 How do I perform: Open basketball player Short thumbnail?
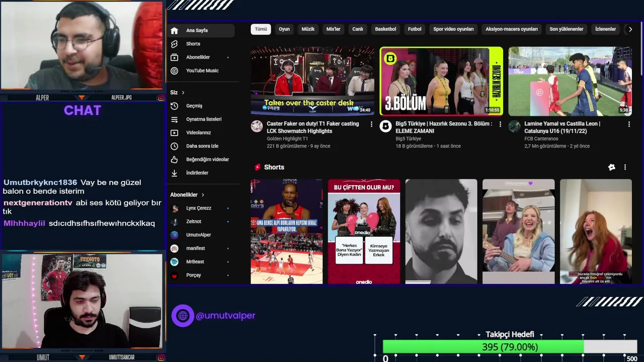[287, 232]
